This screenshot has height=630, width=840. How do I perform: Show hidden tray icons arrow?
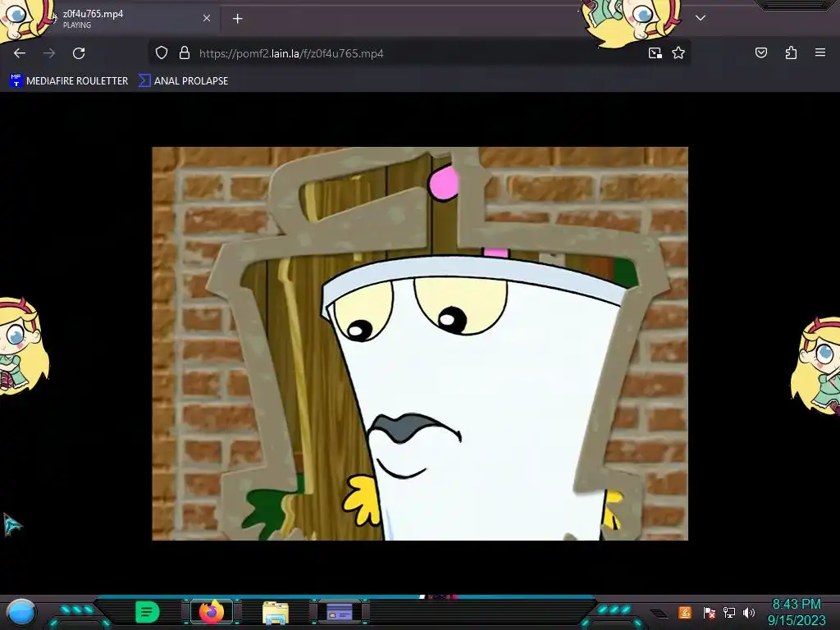click(x=660, y=614)
